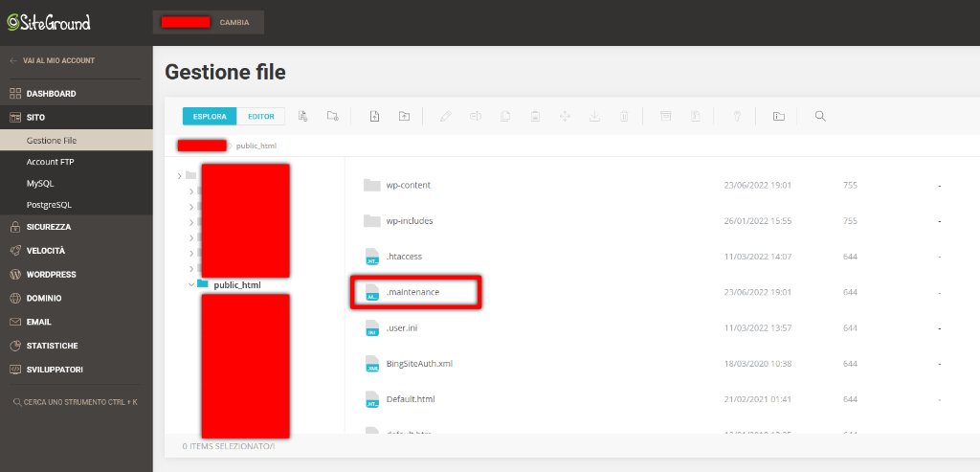Select Gestione File in sidebar

[x=77, y=141]
